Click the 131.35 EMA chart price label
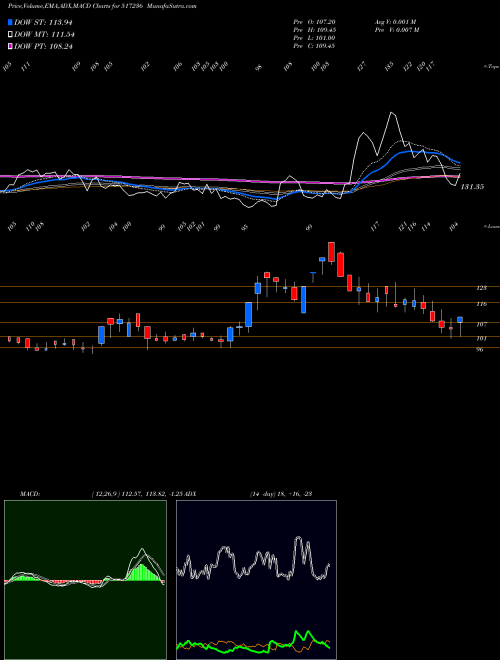This screenshot has width=500, height=660. [x=472, y=187]
